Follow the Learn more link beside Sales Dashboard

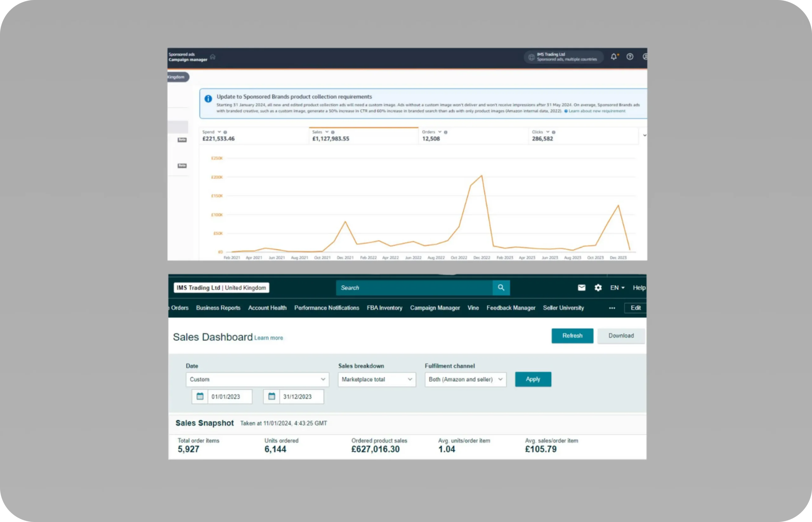pos(269,338)
